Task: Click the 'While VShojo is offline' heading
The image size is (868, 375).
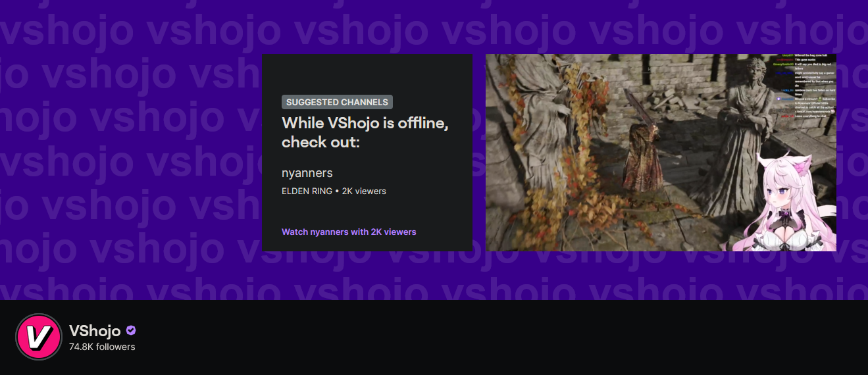Action: coord(365,132)
